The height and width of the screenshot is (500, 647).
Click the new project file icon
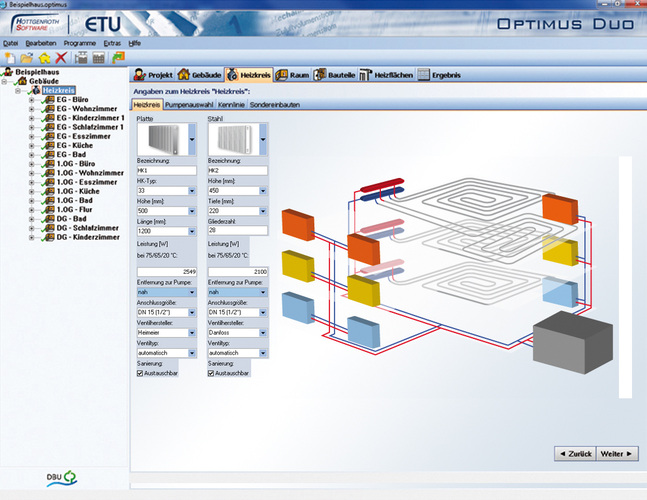(10, 59)
